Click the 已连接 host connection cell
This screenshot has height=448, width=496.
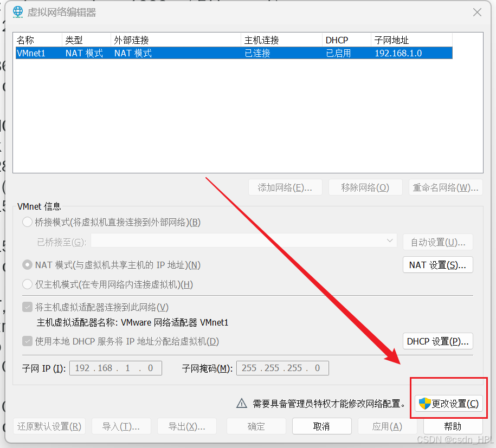(257, 53)
